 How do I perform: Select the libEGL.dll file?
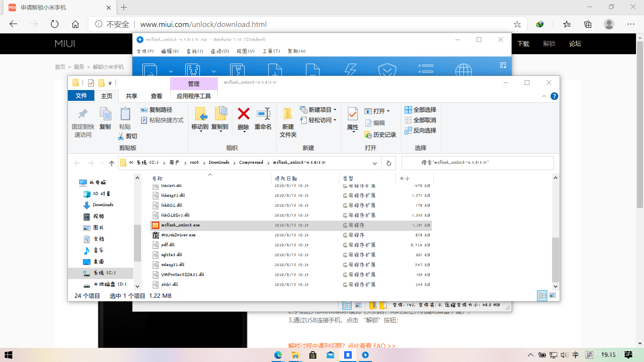pyautogui.click(x=291, y=206)
